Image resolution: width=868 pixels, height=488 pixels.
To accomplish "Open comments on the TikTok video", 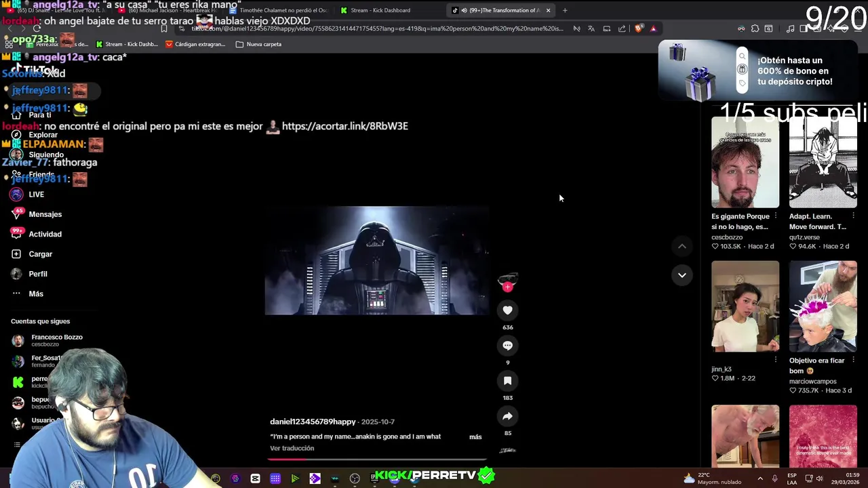I will pos(507,346).
